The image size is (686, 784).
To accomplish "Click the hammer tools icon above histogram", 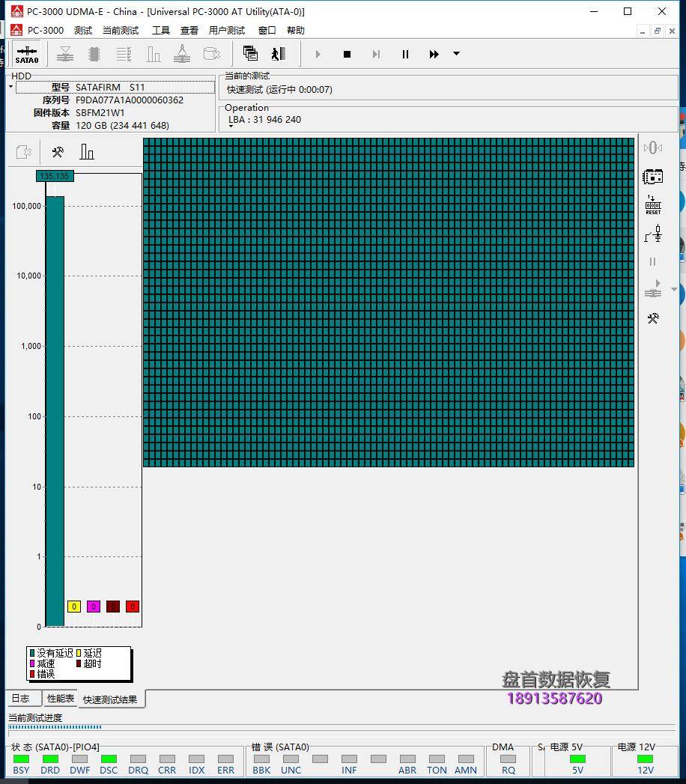I will [58, 153].
